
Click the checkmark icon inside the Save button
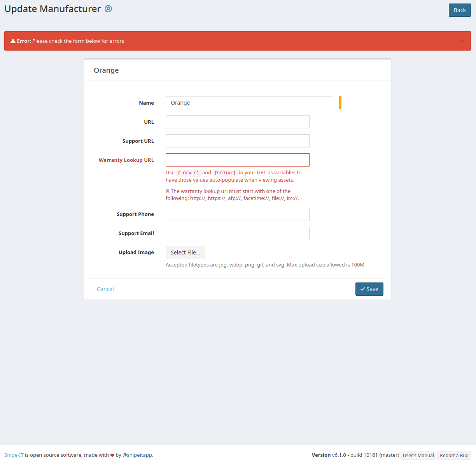(363, 289)
